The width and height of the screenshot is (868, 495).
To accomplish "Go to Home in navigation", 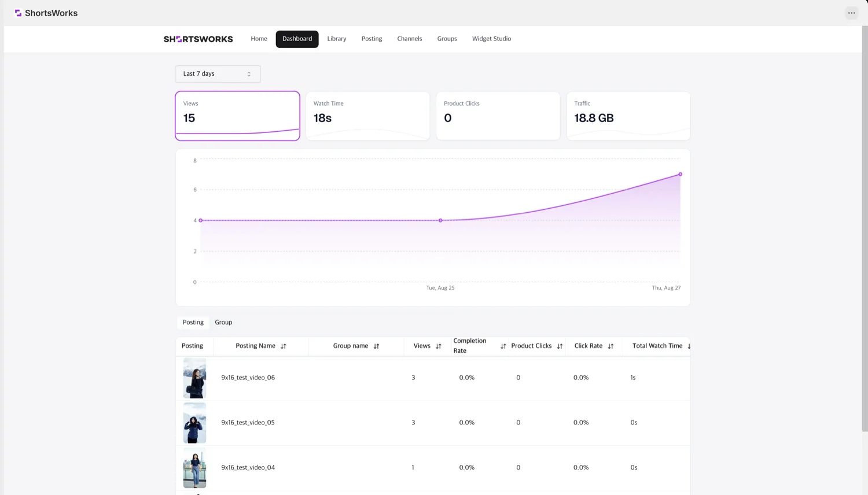I will (x=259, y=39).
